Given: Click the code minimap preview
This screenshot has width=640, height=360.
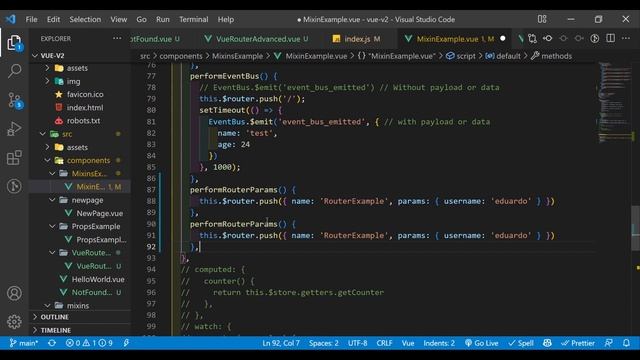Looking at the screenshot, I should click(x=614, y=102).
